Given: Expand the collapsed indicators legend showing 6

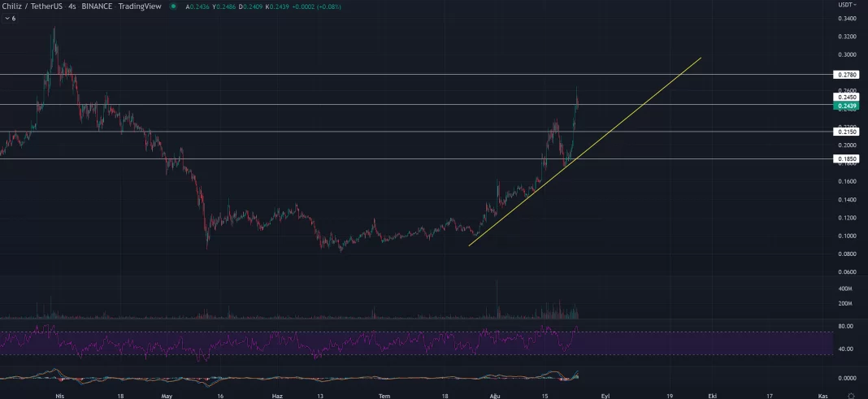Looking at the screenshot, I should [10, 18].
